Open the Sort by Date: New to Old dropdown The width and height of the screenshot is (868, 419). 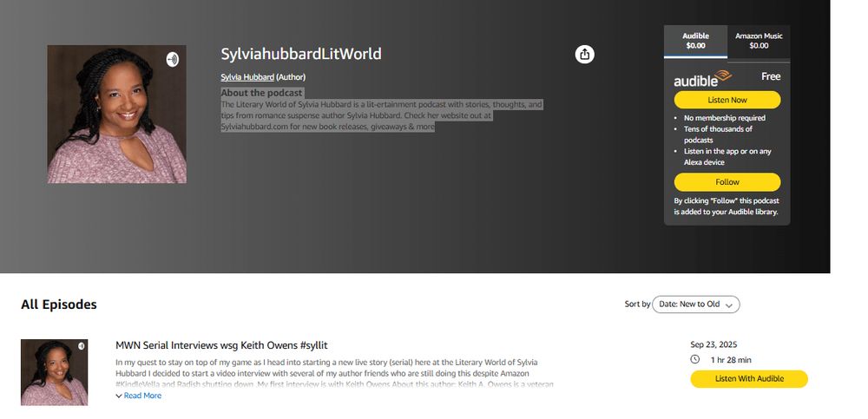click(696, 304)
